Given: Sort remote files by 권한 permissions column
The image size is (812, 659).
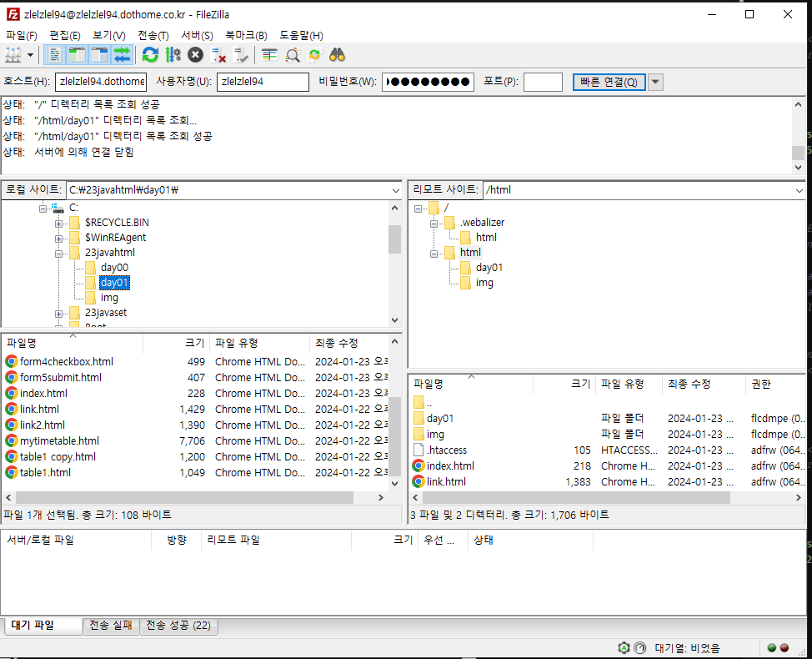Looking at the screenshot, I should click(775, 384).
